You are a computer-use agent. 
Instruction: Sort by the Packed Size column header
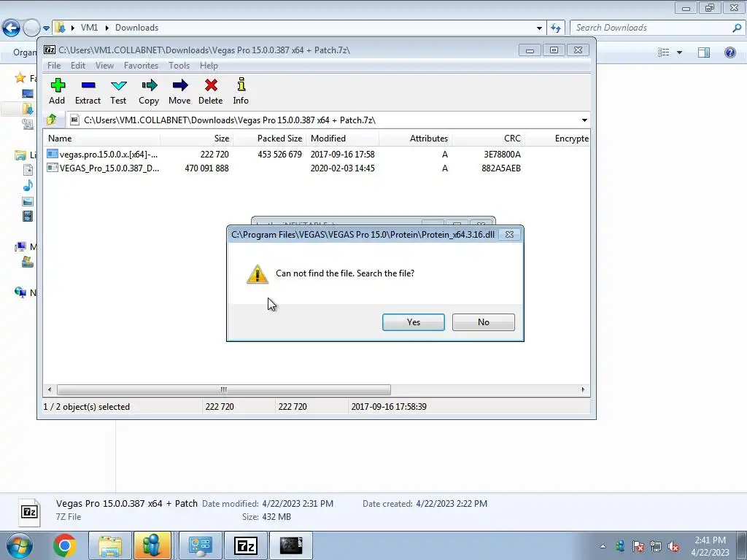[x=270, y=139]
